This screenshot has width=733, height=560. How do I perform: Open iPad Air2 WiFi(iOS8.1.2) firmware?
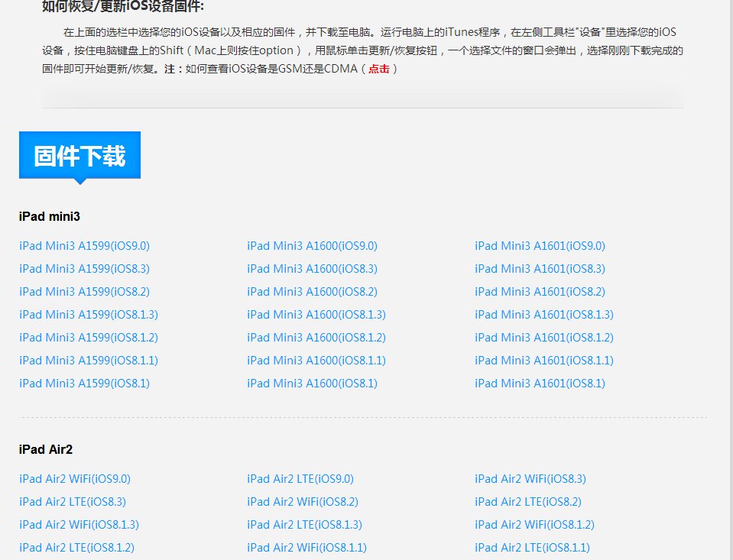[534, 525]
